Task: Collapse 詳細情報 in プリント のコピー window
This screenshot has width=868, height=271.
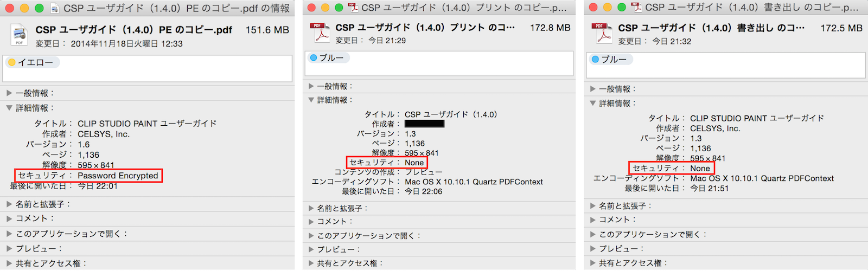Action: 311,100
